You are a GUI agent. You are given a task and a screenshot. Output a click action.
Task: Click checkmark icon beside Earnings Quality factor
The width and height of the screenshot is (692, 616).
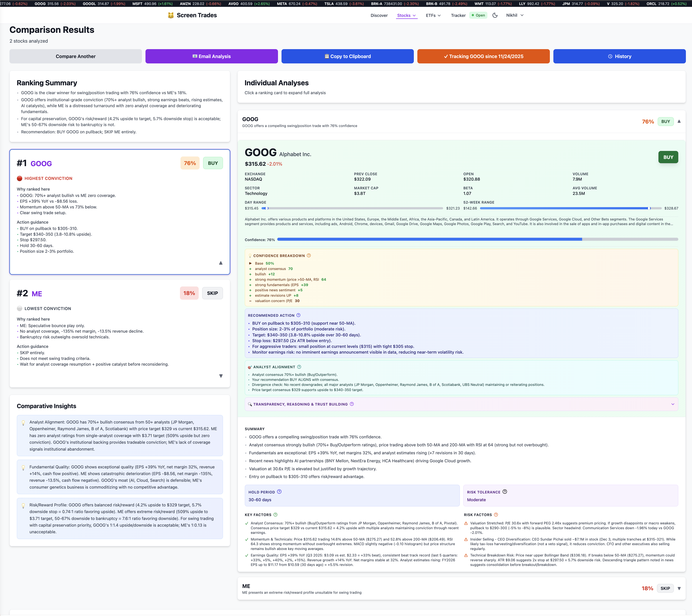pyautogui.click(x=247, y=555)
